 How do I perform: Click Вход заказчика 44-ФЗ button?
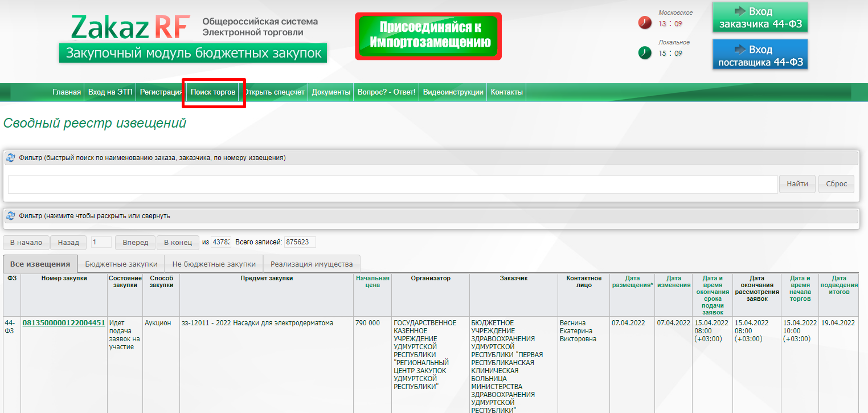tap(760, 18)
